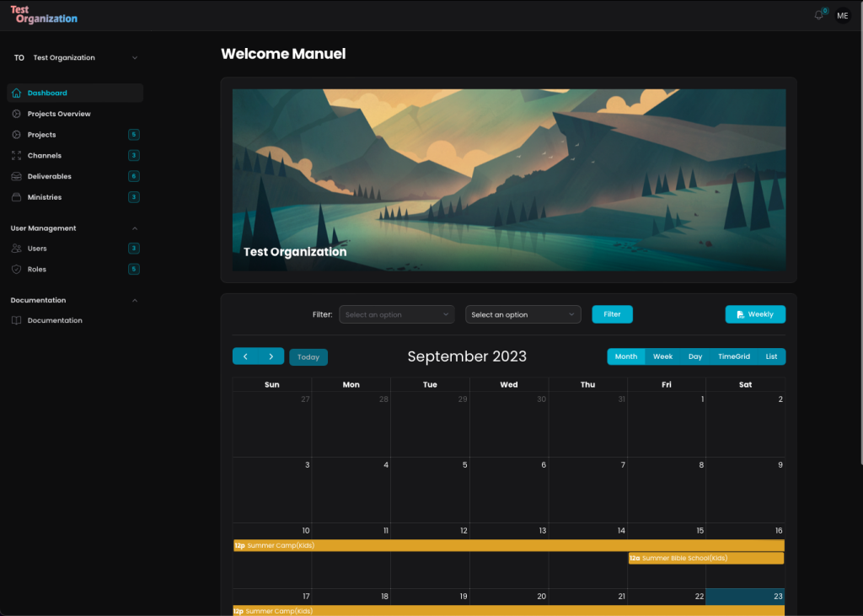Expand the Test Organization switcher dropdown
The image size is (863, 616).
(x=135, y=58)
